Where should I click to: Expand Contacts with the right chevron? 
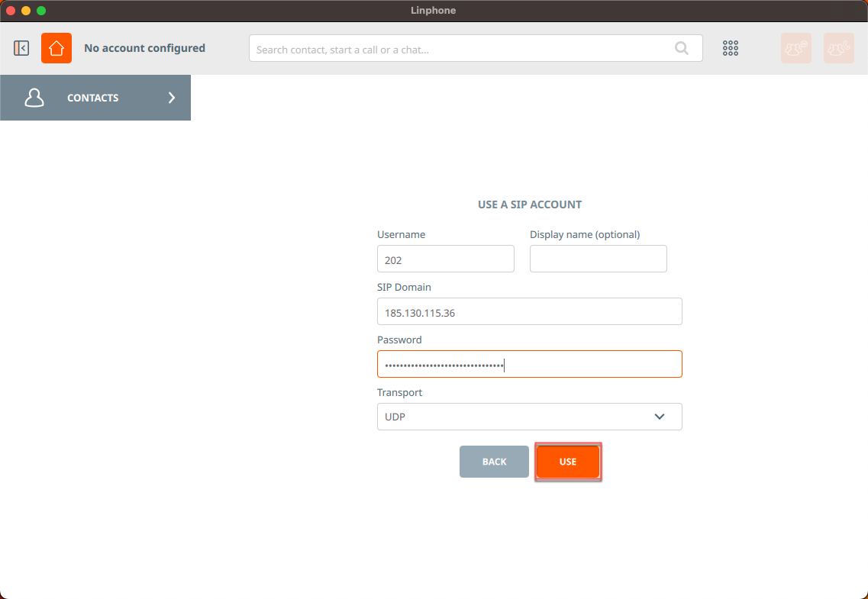(x=172, y=98)
